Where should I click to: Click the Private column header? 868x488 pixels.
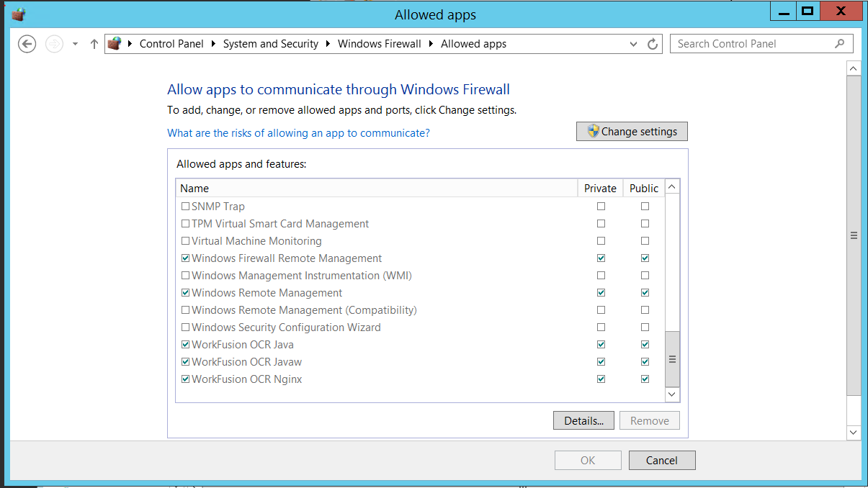coord(600,189)
